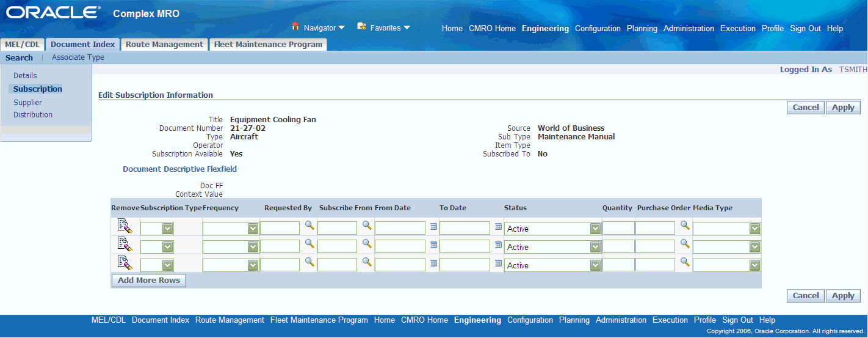The height and width of the screenshot is (338, 868).
Task: Open the Navigator dropdown menu
Action: [324, 28]
